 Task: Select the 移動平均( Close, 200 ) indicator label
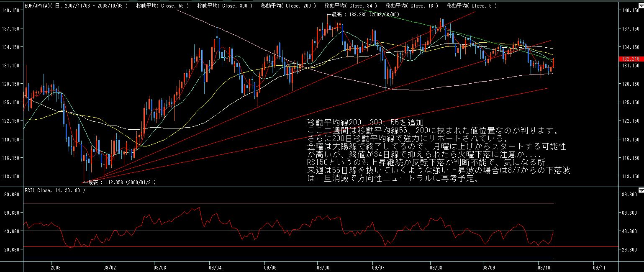pyautogui.click(x=289, y=6)
